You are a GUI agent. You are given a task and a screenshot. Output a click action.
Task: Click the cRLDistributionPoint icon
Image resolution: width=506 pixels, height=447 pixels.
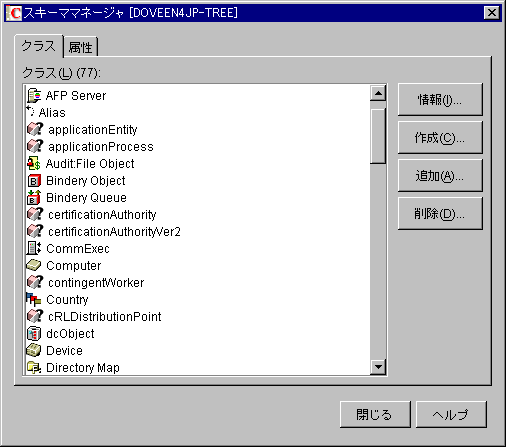[35, 316]
